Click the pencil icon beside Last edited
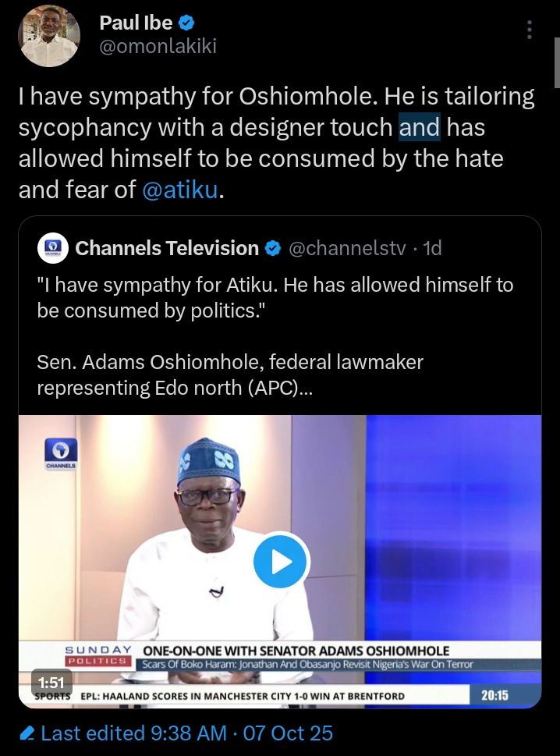The image size is (560, 756). pyautogui.click(x=27, y=734)
